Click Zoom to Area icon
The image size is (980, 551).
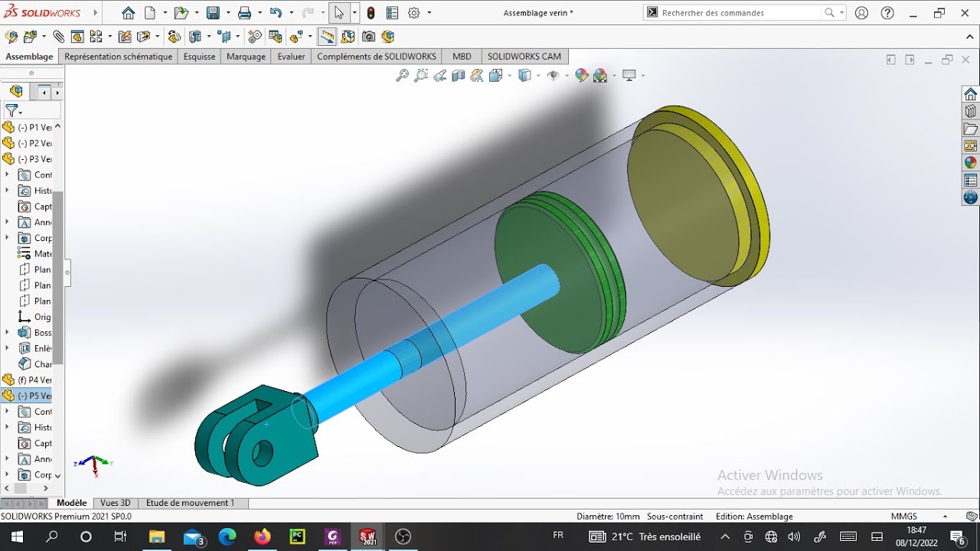[x=421, y=75]
